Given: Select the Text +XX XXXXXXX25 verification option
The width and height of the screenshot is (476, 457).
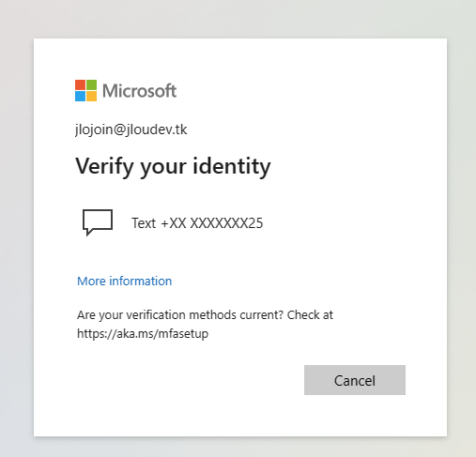Looking at the screenshot, I should [x=173, y=223].
